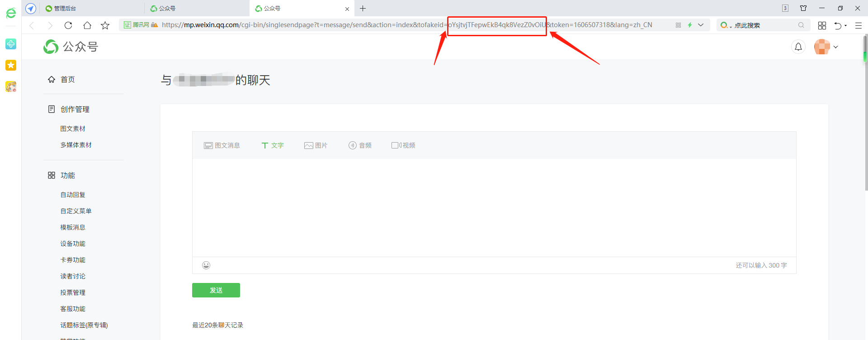This screenshot has height=340, width=868.
Task: Open the account avatar menu
Action: point(826,47)
